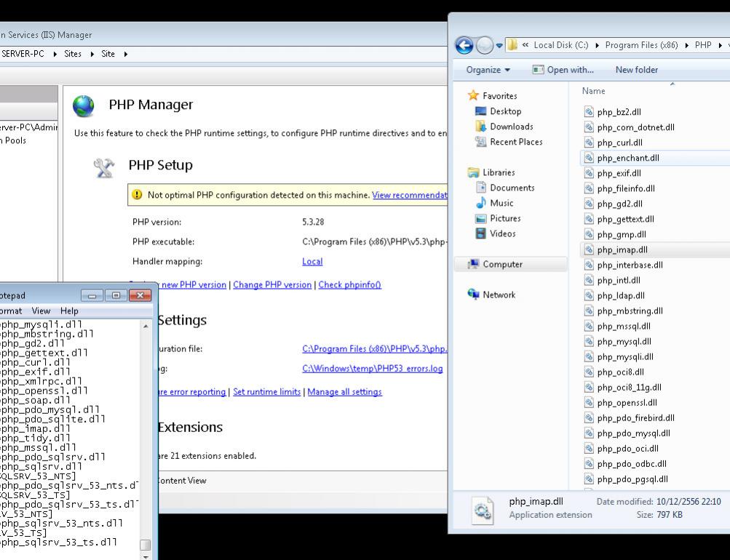Screen dimensions: 730x560
Task: Select the php_imap.dll file icon in the list
Action: tap(589, 249)
